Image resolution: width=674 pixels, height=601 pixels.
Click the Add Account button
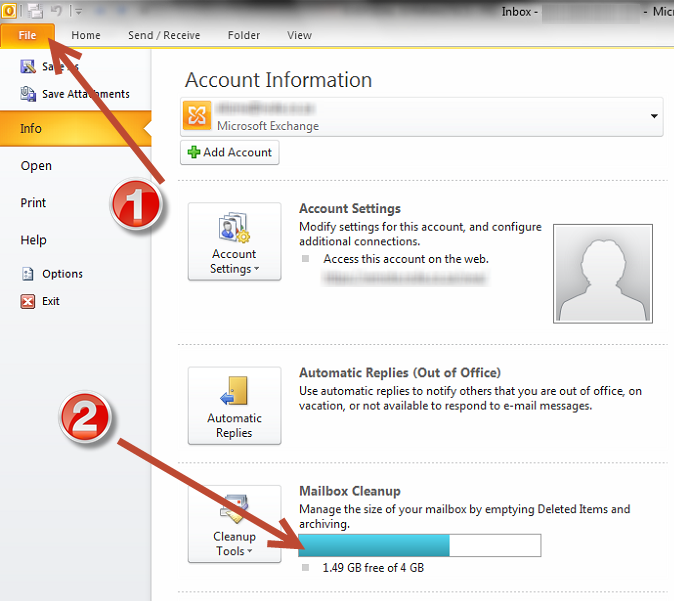coord(230,152)
